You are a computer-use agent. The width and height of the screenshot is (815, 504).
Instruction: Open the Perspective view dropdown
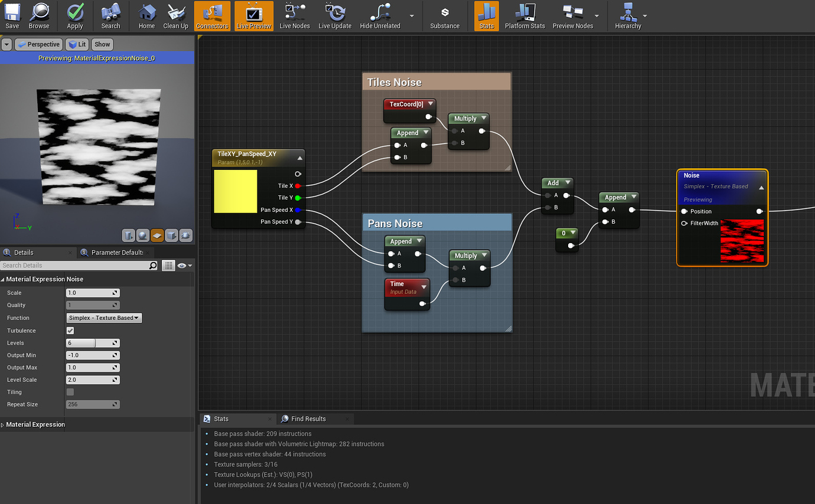(38, 44)
